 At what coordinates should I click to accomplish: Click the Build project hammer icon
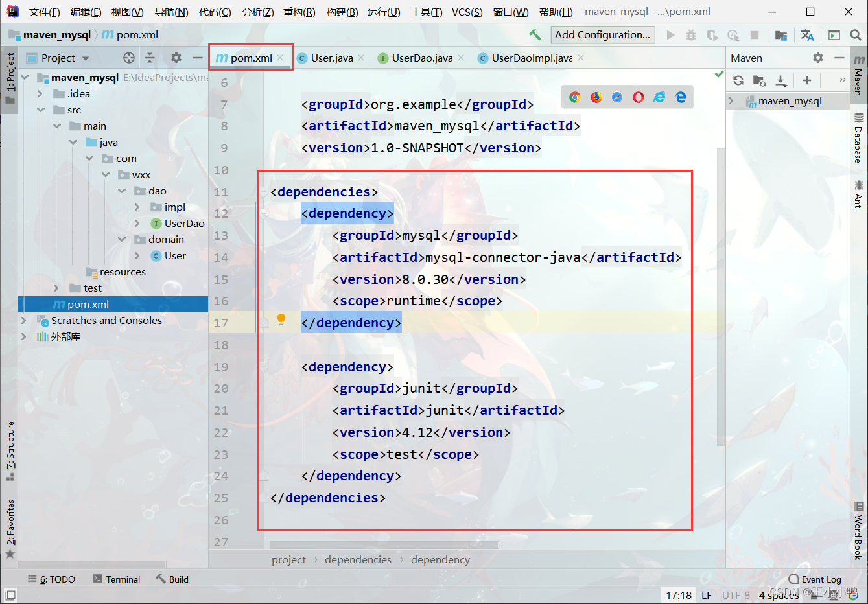(535, 35)
